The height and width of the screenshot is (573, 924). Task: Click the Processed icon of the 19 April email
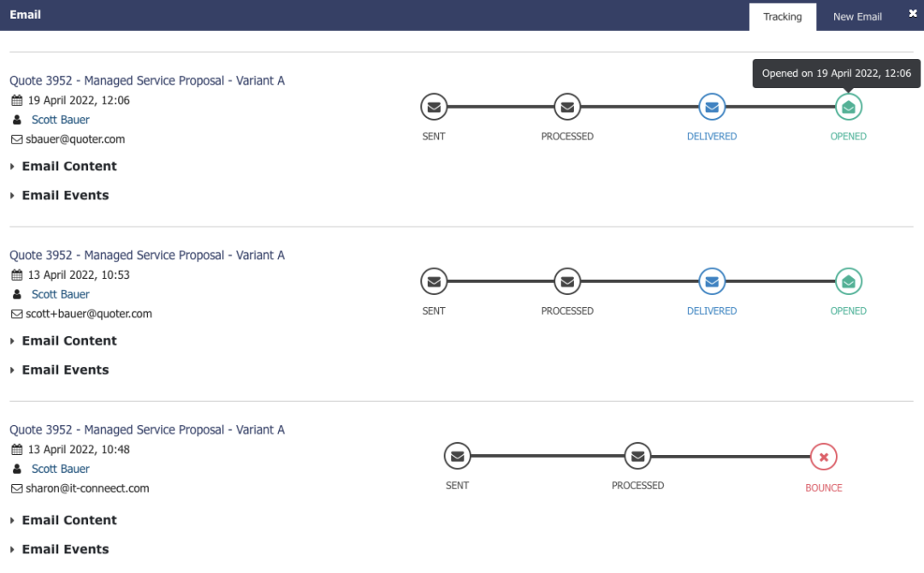[567, 107]
